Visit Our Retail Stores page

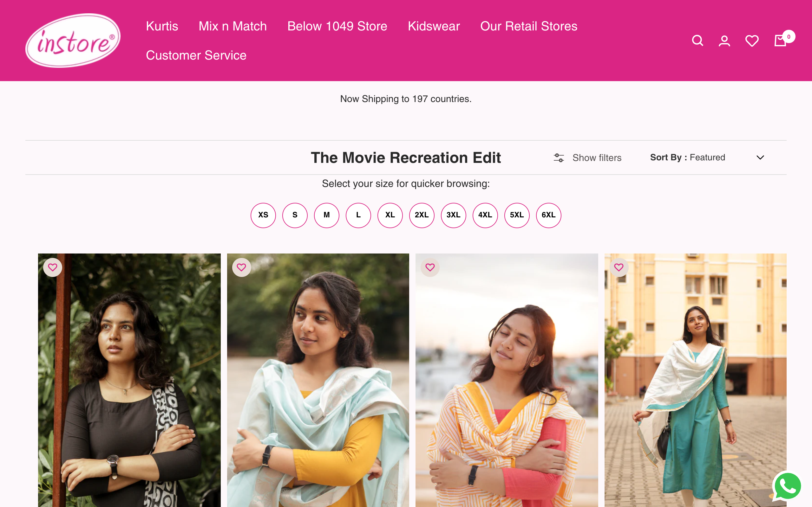pos(528,26)
